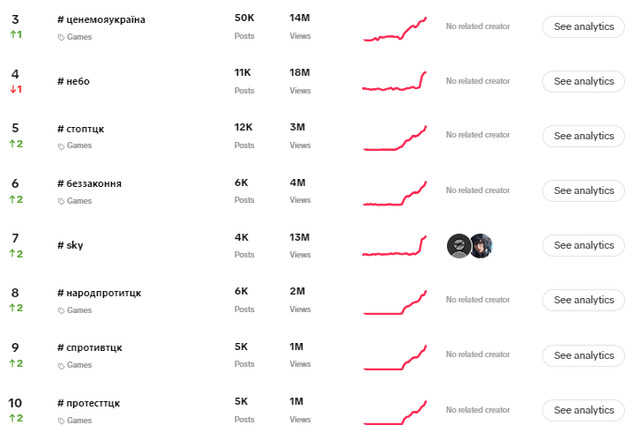The height and width of the screenshot is (440, 640).
Task: Click the Games tag icon under #стопцк
Action: point(62,146)
